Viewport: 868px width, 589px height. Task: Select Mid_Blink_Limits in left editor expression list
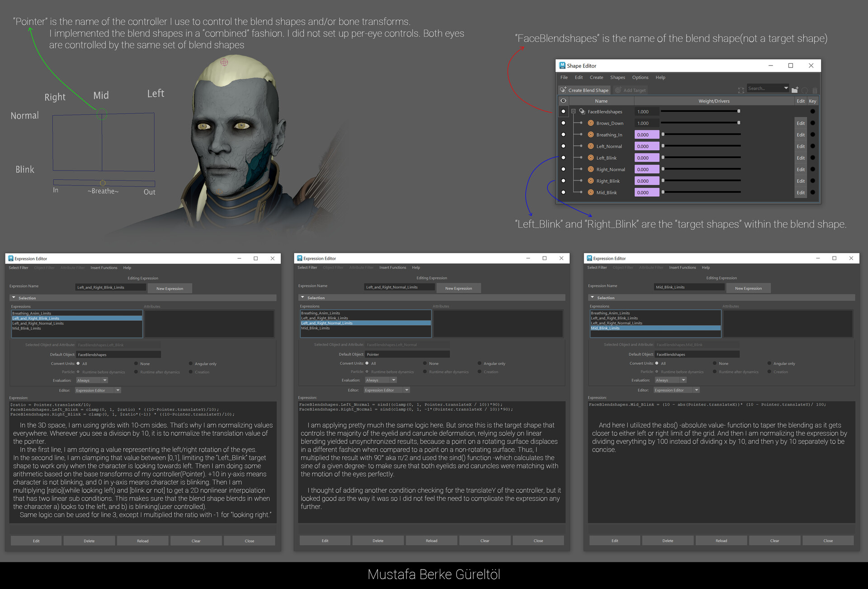click(27, 328)
